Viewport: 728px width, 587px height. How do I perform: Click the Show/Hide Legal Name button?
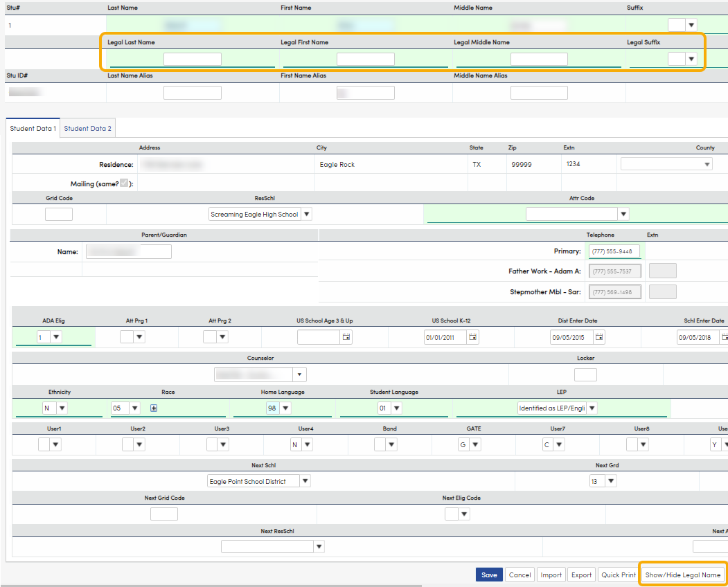[x=682, y=575]
